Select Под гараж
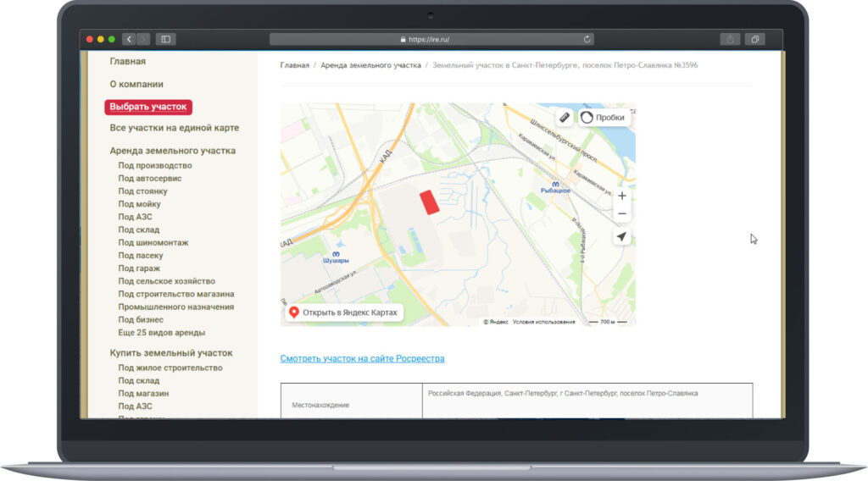Image resolution: width=868 pixels, height=481 pixels. point(139,268)
